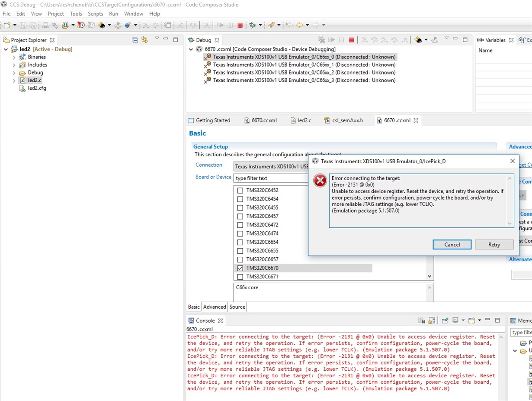The image size is (532, 401).
Task: Click the Restart icon in Debug view toolbar
Action: [434, 40]
